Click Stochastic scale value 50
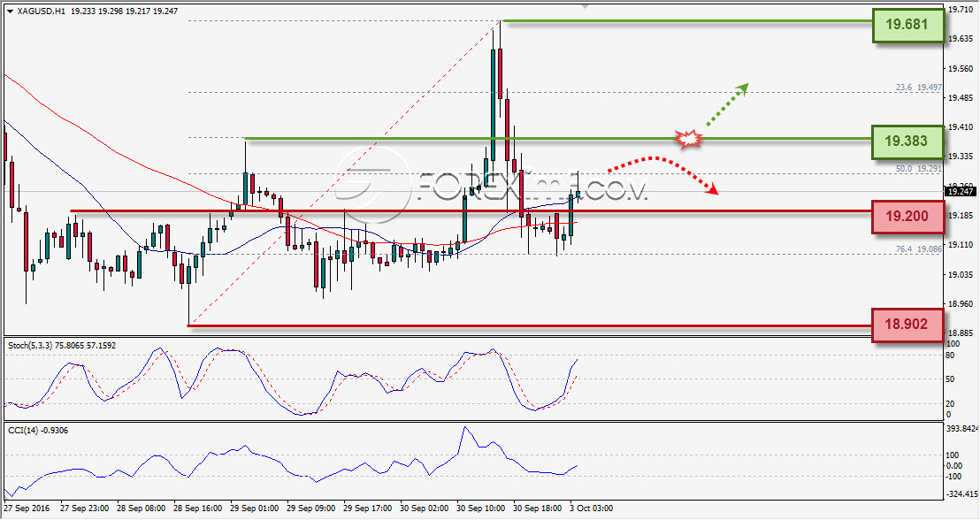The image size is (980, 520). pos(950,379)
